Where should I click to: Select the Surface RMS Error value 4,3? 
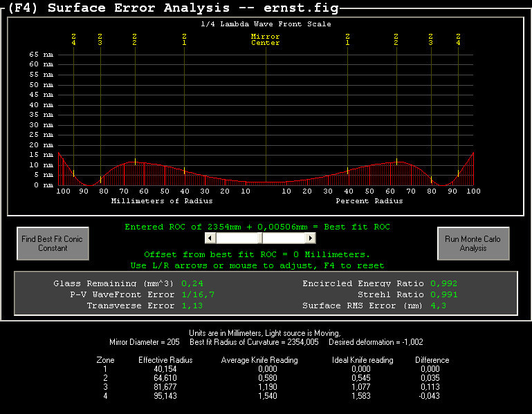[x=438, y=305]
